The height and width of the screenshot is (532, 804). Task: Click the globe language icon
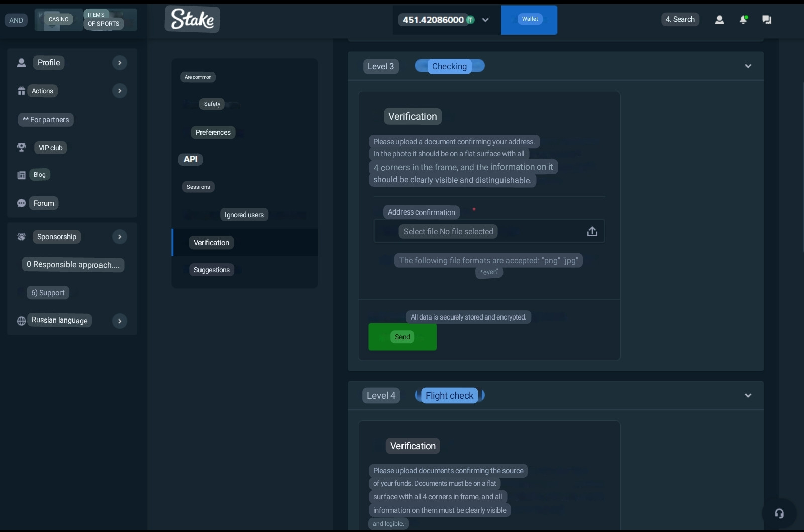point(21,321)
